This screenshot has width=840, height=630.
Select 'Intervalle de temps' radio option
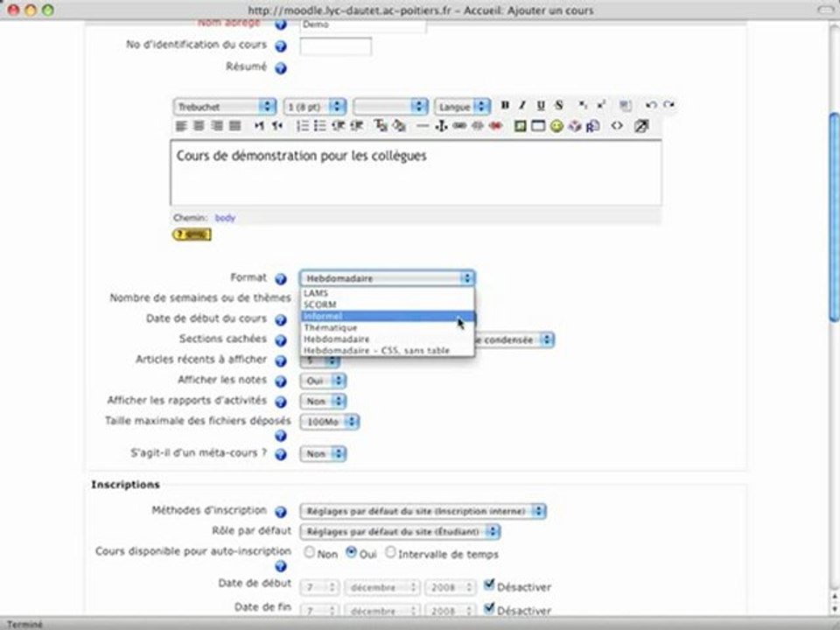pyautogui.click(x=390, y=552)
